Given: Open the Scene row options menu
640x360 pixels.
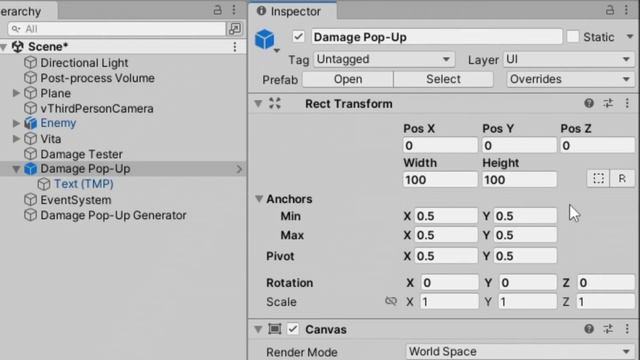Looking at the screenshot, I should [235, 47].
